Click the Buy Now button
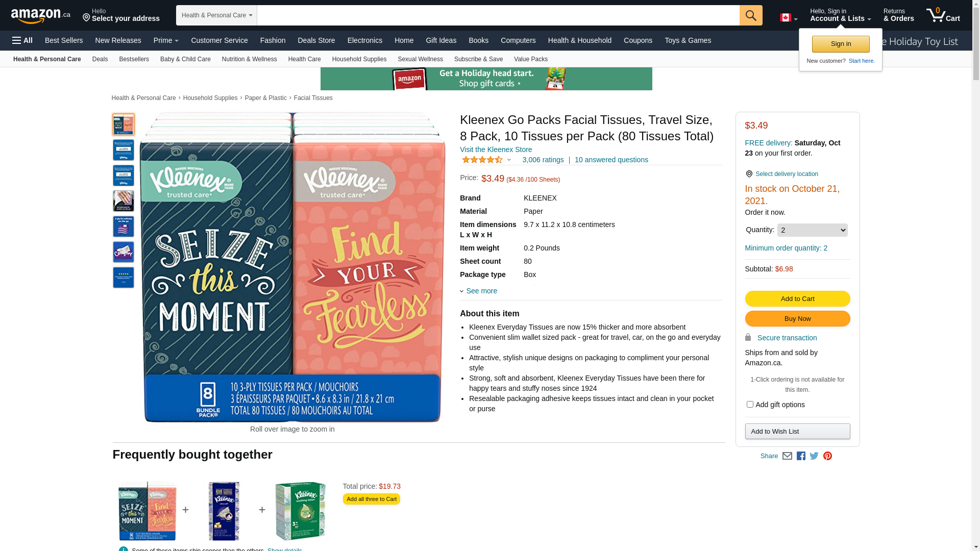This screenshot has width=980, height=551. (797, 318)
